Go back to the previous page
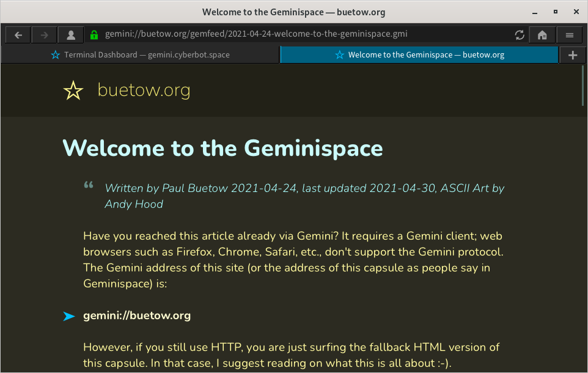The image size is (588, 373). 18,35
